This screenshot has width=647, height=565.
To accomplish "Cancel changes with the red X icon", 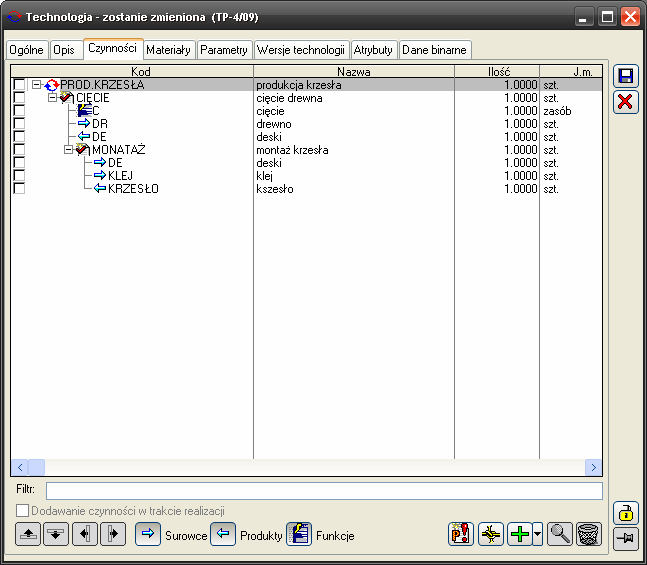I will [x=626, y=102].
